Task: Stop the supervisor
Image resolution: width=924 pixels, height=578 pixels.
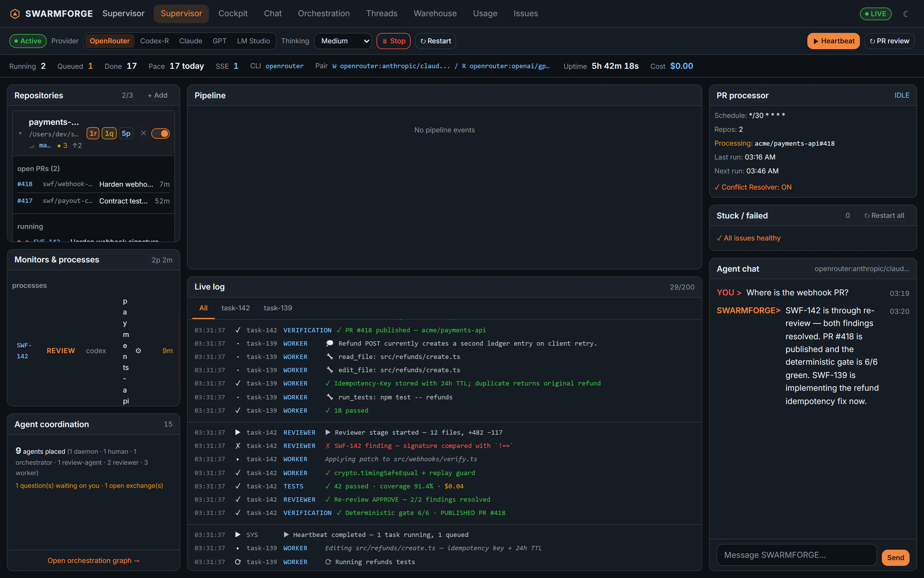Action: tap(393, 41)
